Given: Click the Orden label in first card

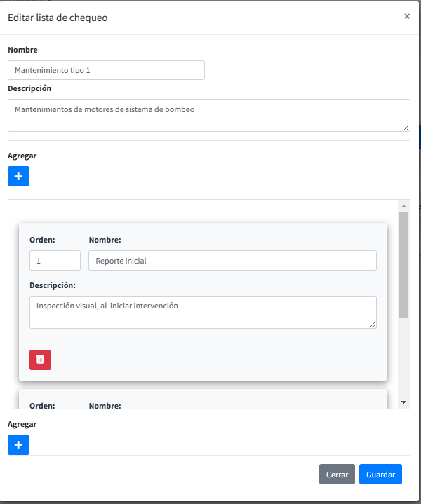Looking at the screenshot, I should click(42, 240).
